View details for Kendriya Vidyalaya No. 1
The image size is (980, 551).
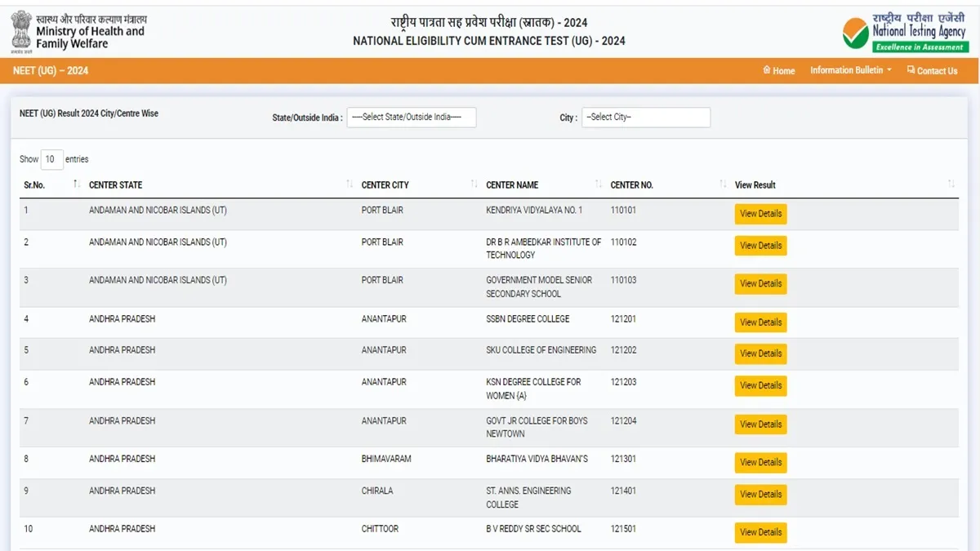coord(760,214)
